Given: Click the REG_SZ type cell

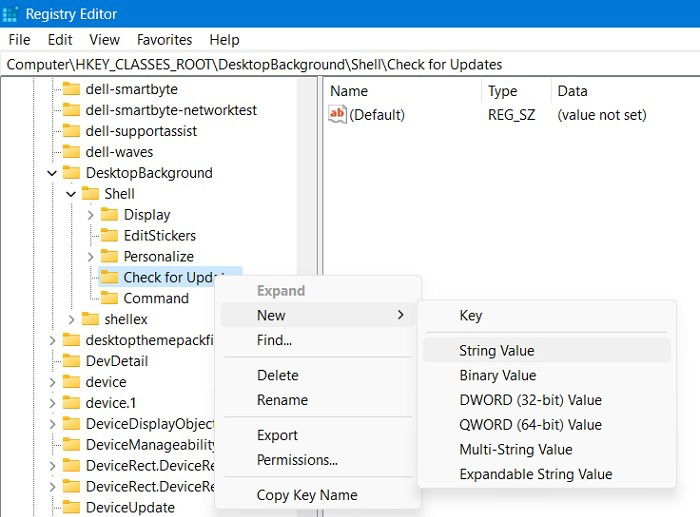Looking at the screenshot, I should pos(511,115).
